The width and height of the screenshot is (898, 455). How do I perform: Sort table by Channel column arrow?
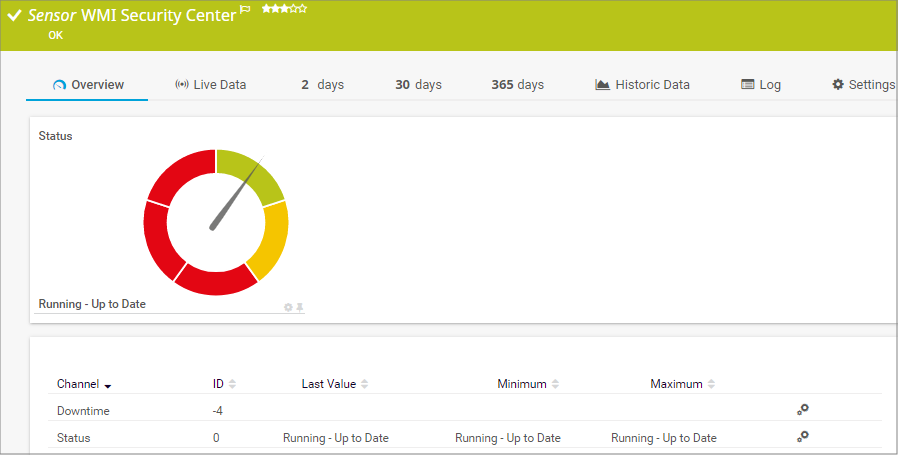(108, 385)
